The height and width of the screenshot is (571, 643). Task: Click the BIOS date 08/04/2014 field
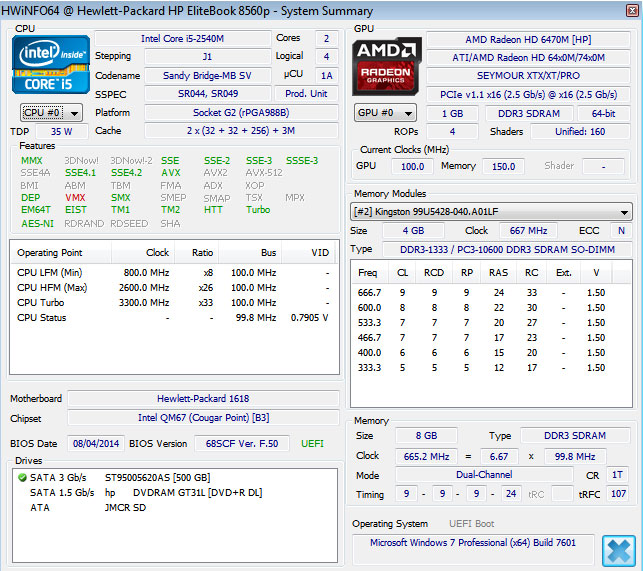click(x=96, y=443)
